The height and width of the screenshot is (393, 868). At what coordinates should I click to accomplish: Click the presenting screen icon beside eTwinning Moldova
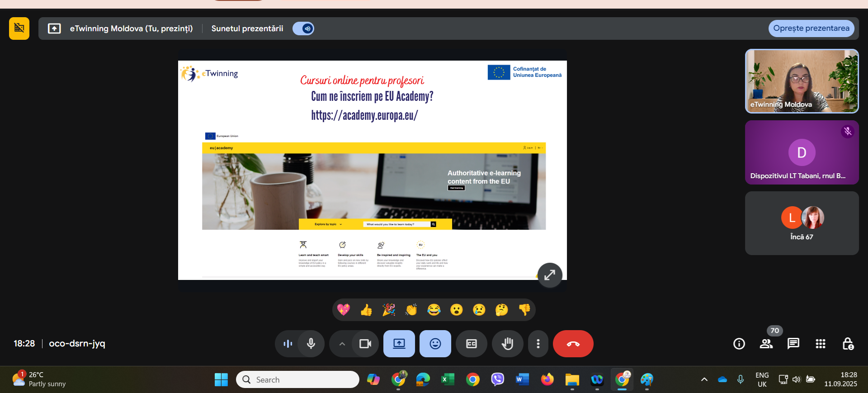pyautogui.click(x=54, y=28)
